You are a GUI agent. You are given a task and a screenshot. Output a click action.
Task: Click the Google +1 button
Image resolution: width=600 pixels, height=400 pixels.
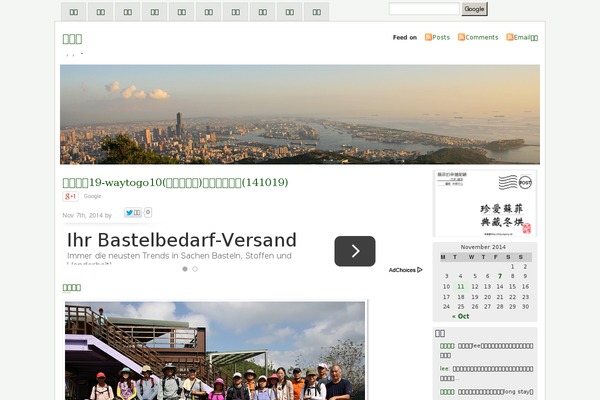70,196
